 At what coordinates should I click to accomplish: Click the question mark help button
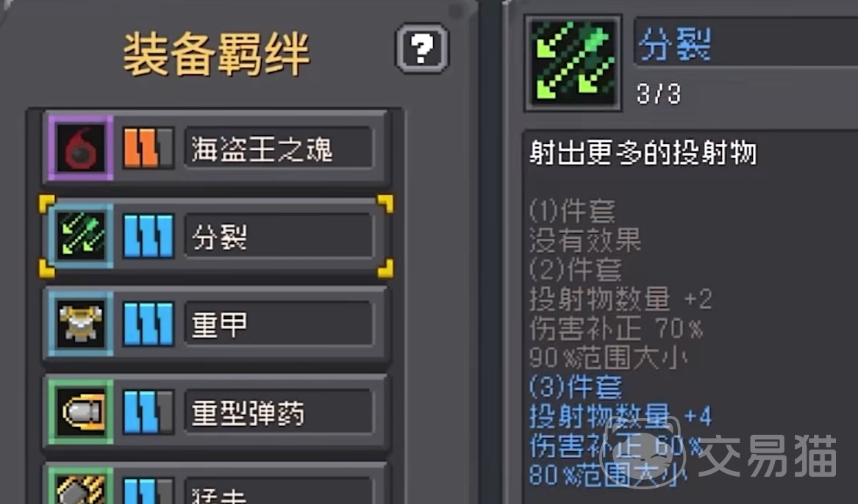click(x=422, y=48)
